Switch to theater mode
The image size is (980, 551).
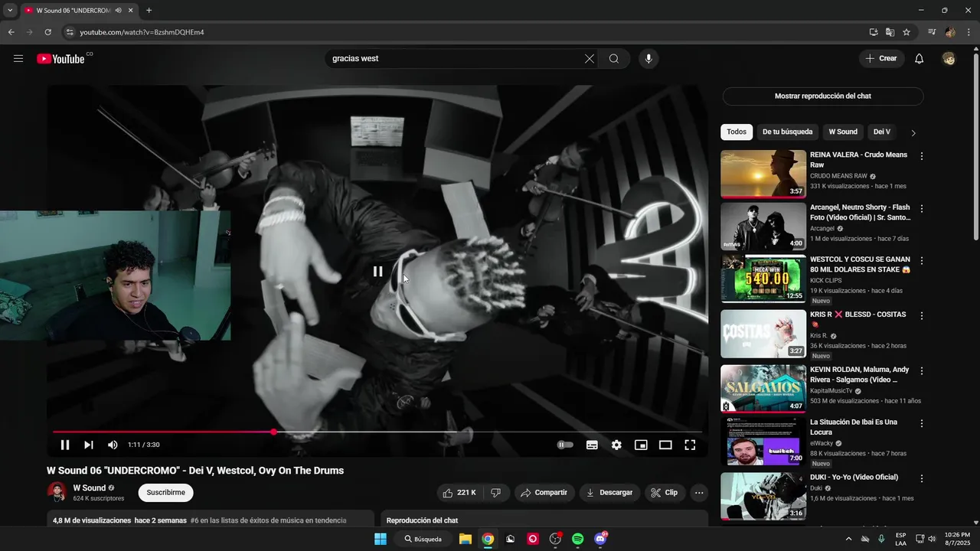pyautogui.click(x=665, y=445)
